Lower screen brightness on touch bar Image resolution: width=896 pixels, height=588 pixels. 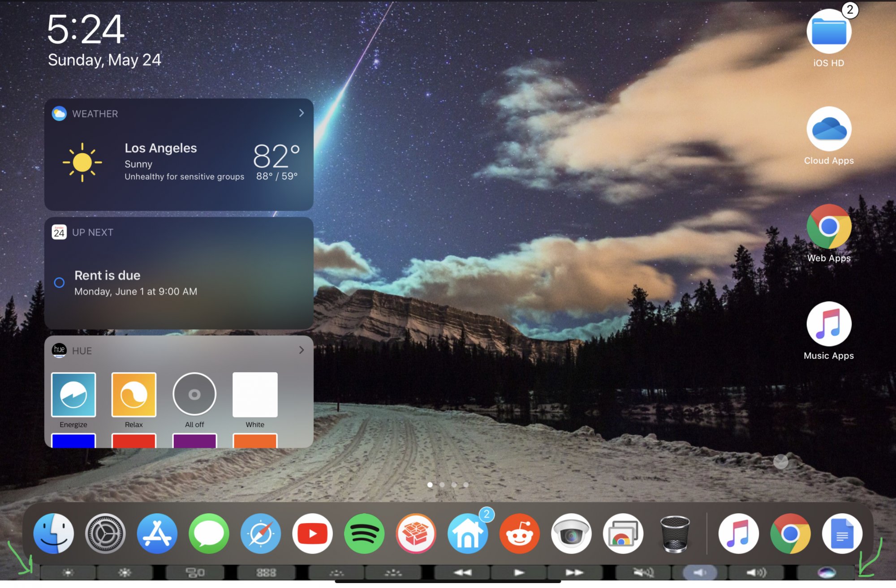[68, 572]
